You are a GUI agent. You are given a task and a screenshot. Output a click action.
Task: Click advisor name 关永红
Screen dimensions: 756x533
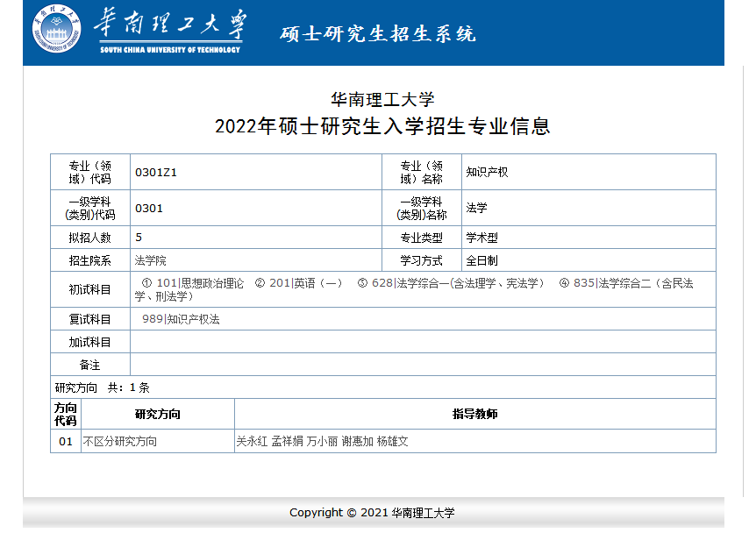tap(252, 442)
